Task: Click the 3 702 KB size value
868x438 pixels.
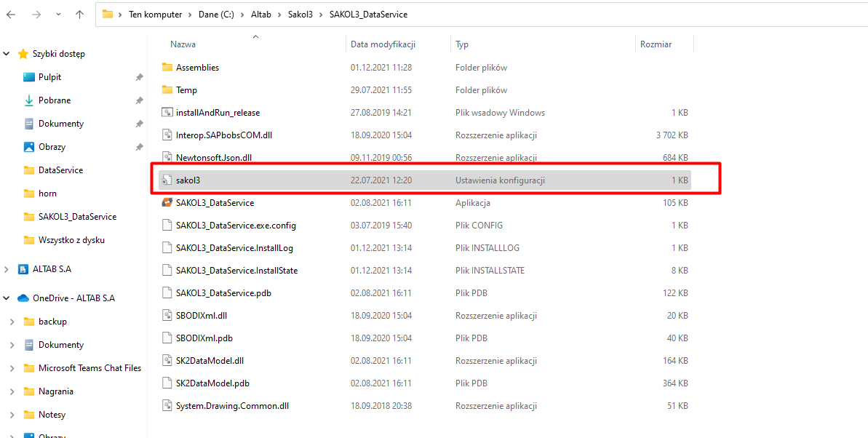Action: [x=672, y=135]
